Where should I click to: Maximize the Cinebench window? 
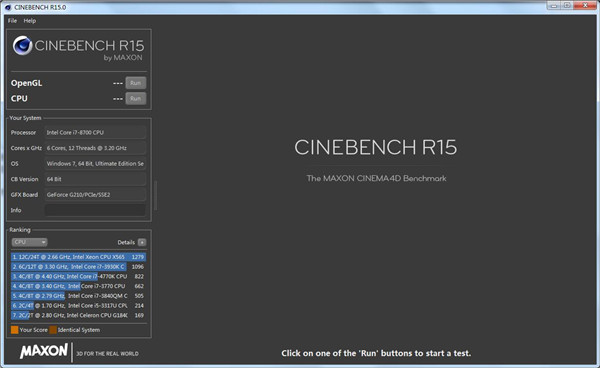coord(567,5)
